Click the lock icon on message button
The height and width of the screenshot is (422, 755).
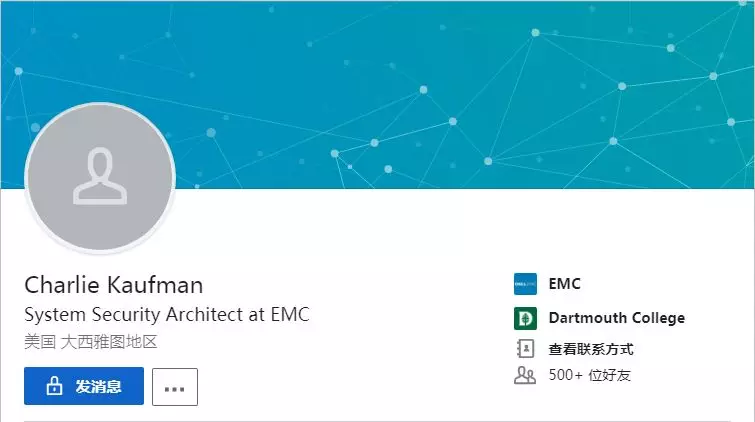(x=54, y=386)
